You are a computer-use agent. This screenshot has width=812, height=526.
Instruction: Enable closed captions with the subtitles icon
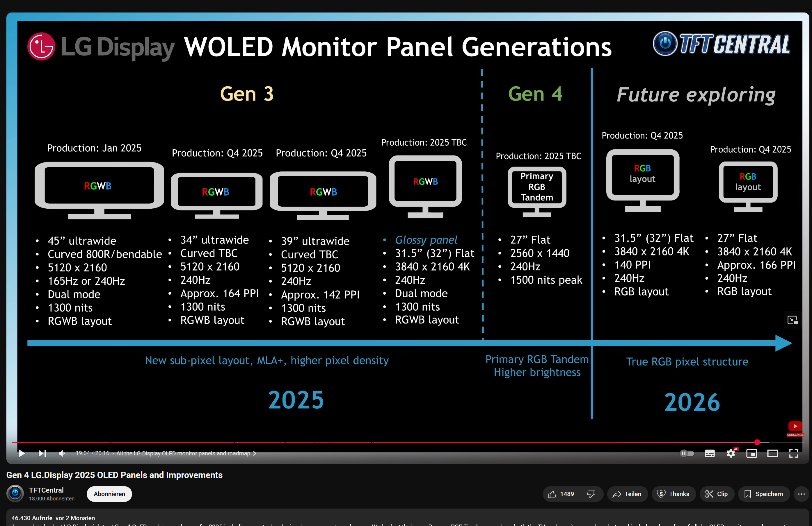[x=710, y=453]
